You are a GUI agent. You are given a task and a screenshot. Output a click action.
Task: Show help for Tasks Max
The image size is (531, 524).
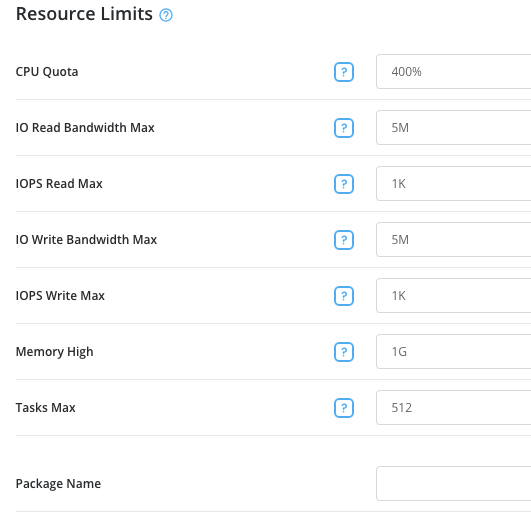pos(344,408)
